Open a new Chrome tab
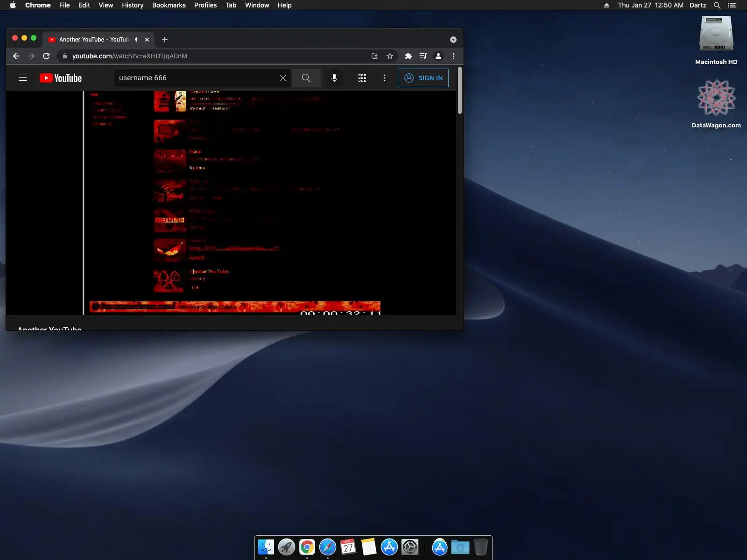This screenshot has width=747, height=560. 165,40
